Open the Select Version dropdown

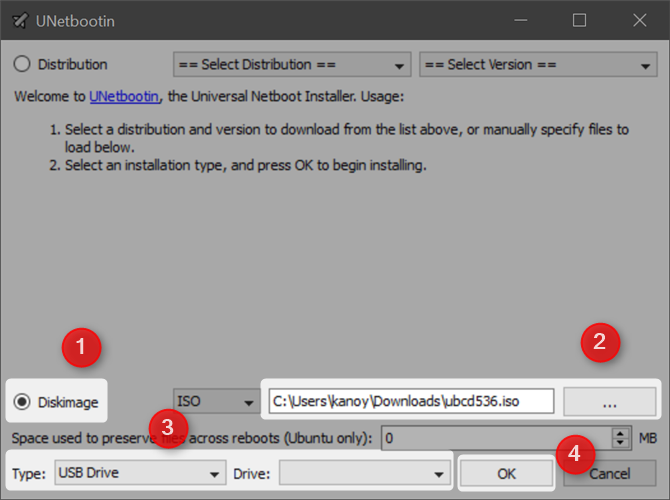pos(538,65)
